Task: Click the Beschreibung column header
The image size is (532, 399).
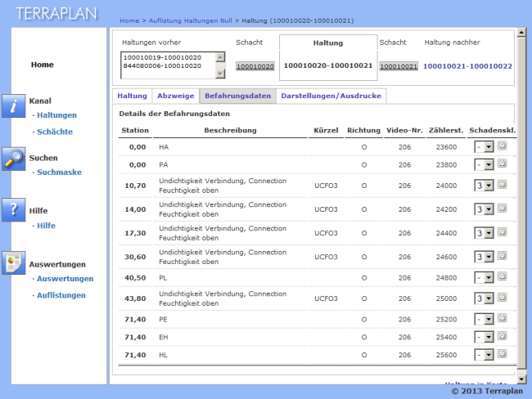Action: tap(230, 130)
